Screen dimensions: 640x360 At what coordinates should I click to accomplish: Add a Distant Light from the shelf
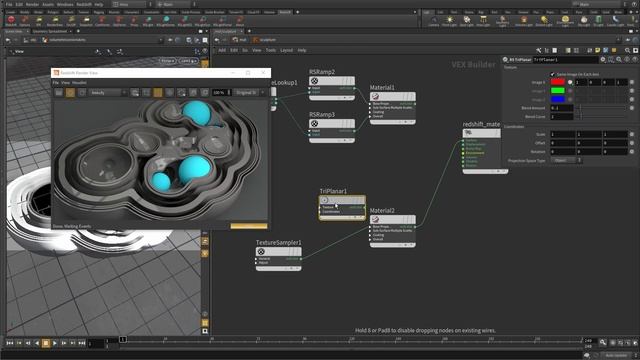pyautogui.click(x=544, y=21)
